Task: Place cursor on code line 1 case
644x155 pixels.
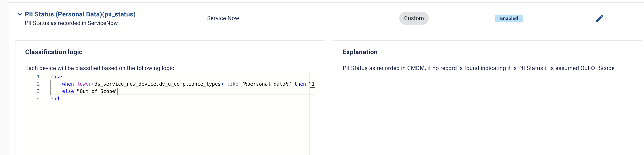Action: coord(56,77)
